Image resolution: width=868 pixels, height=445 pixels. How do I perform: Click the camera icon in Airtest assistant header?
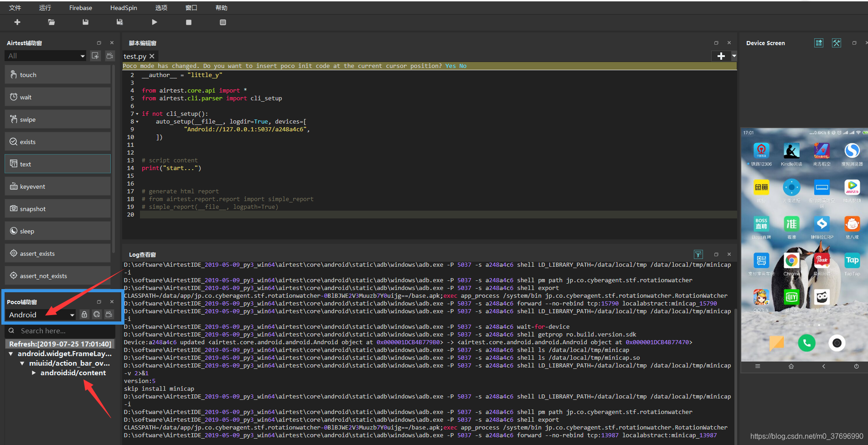[110, 56]
